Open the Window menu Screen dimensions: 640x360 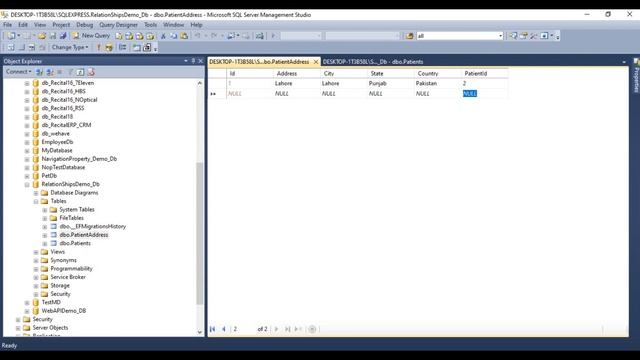173,25
